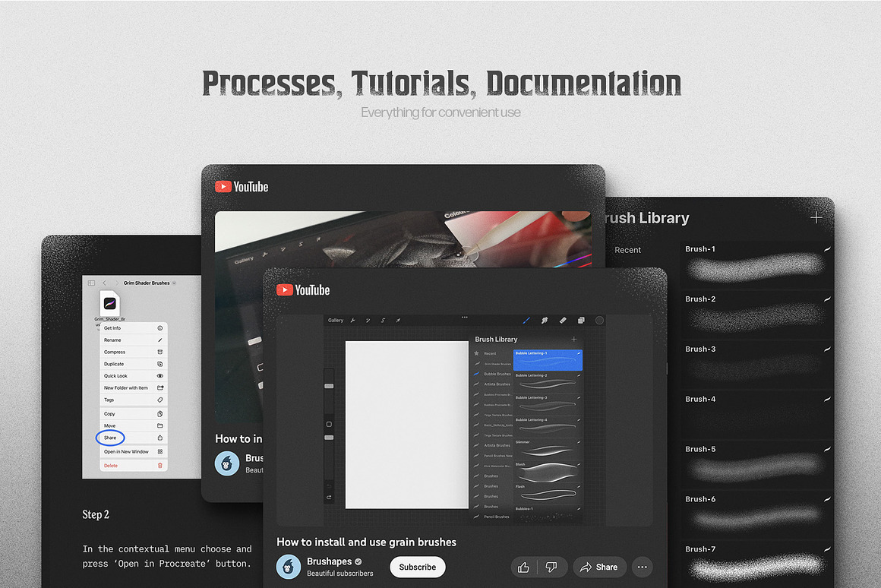Screen dimensions: 881x588
Task: Dislike the grain brushes video
Action: point(551,567)
